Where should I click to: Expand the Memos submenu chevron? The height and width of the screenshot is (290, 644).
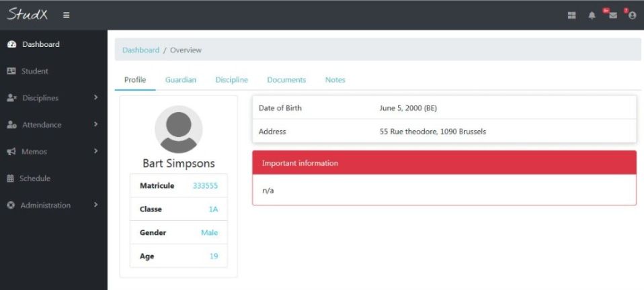[x=95, y=151]
